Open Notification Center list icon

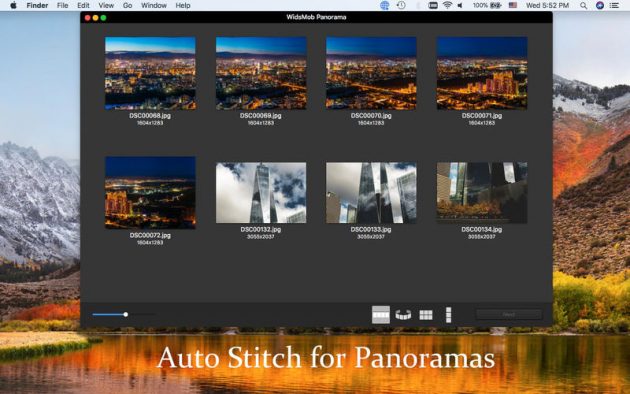(614, 6)
